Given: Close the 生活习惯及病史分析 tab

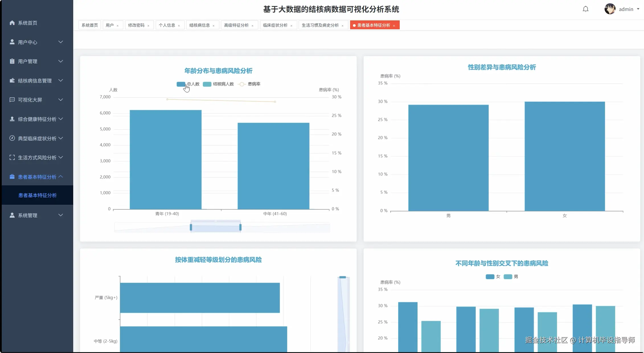Looking at the screenshot, I should [342, 26].
